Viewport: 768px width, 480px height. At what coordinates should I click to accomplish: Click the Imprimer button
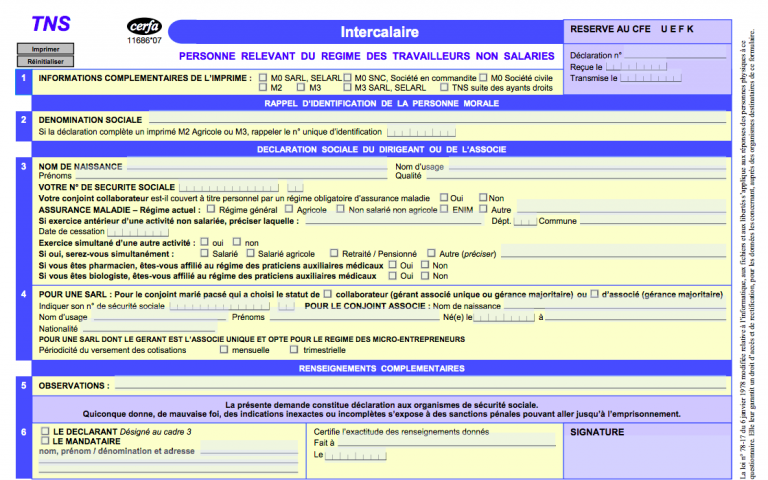38,48
